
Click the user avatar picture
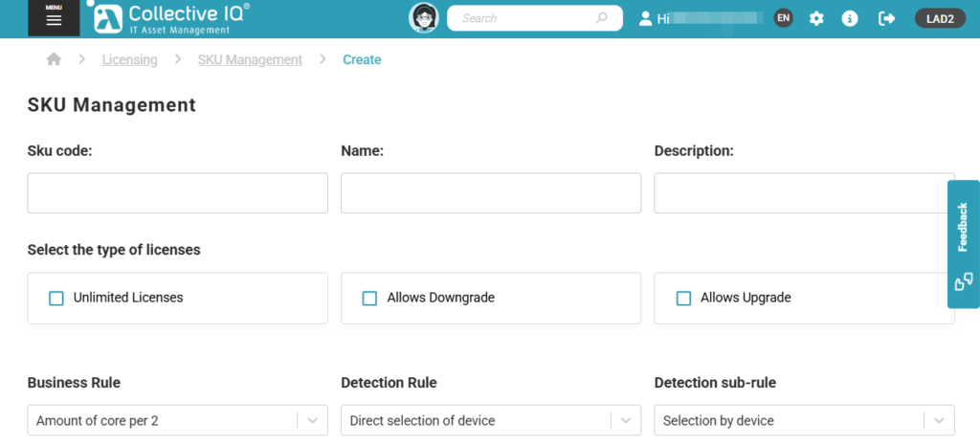pyautogui.click(x=424, y=18)
